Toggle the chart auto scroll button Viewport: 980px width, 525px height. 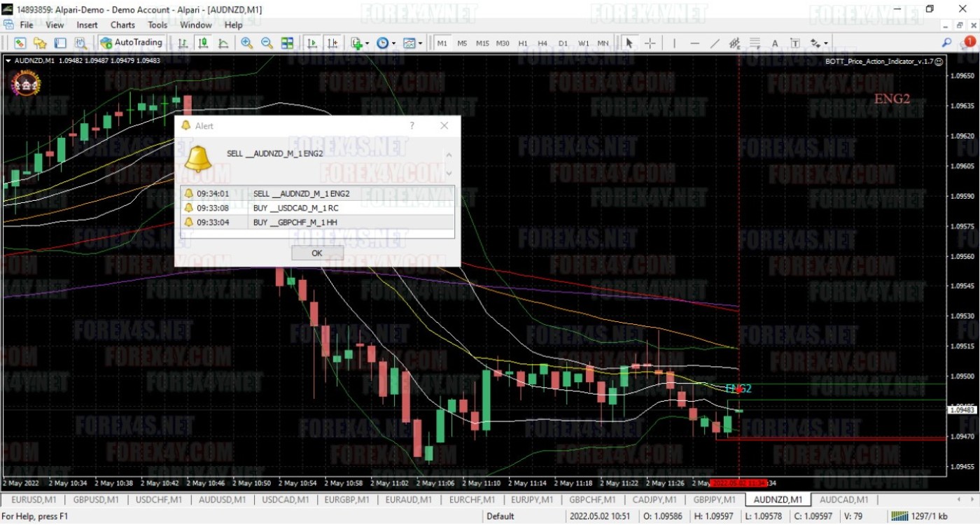[x=311, y=43]
